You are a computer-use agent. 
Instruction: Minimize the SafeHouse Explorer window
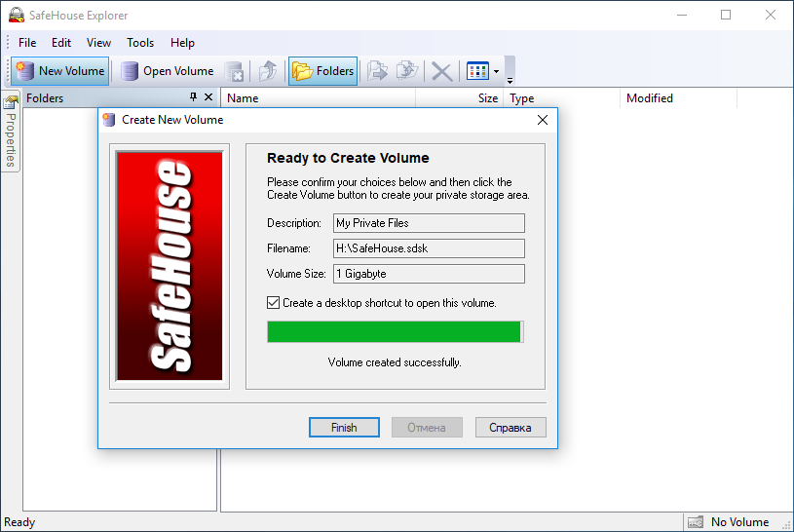pos(682,16)
